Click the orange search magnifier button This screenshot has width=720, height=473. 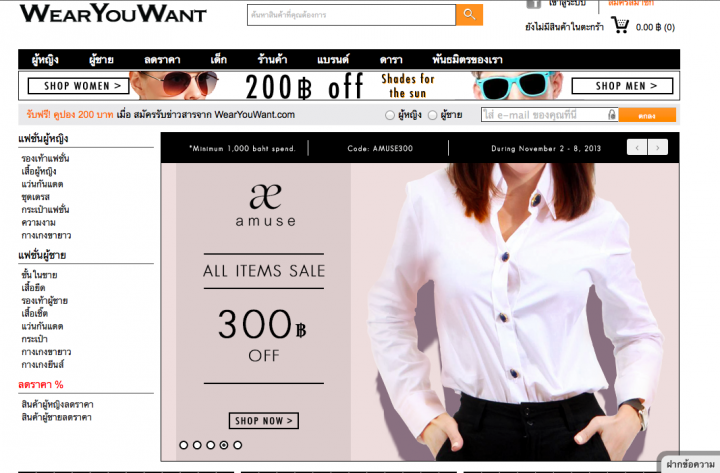coord(469,15)
